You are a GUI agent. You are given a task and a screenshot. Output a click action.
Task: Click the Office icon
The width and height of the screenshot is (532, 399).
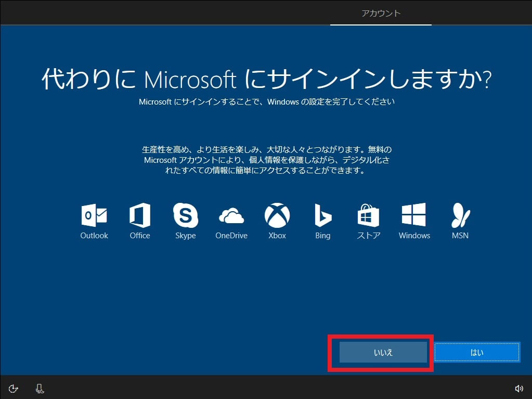click(x=140, y=215)
